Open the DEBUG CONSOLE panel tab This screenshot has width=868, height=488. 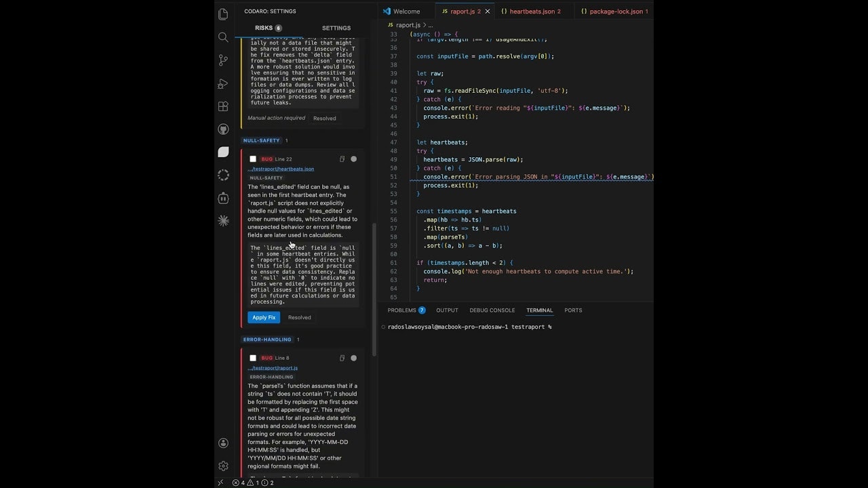[492, 310]
